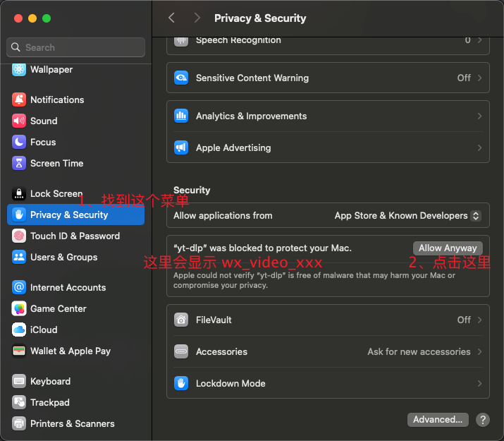Select Internet Accounts in sidebar
The width and height of the screenshot is (504, 441).
click(68, 287)
